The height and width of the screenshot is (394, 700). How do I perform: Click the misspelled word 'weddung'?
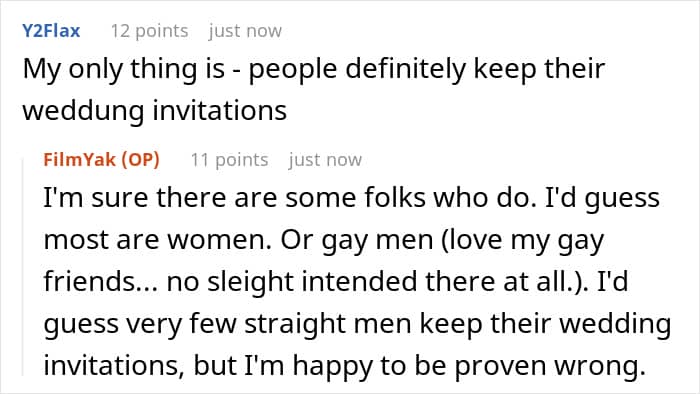[83, 111]
